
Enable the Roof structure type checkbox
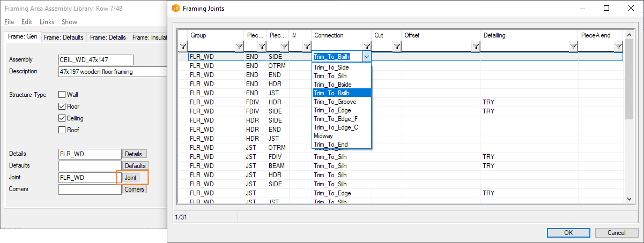[62, 130]
